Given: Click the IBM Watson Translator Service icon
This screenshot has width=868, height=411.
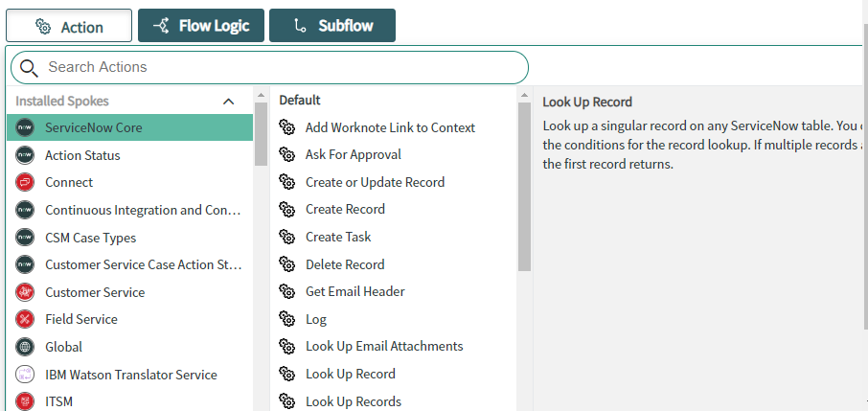Looking at the screenshot, I should (x=25, y=375).
